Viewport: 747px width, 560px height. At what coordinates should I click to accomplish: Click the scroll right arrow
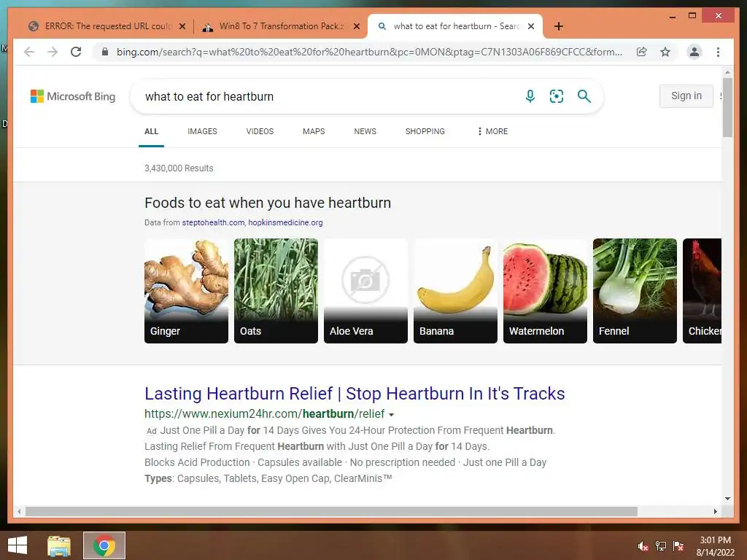point(715,511)
